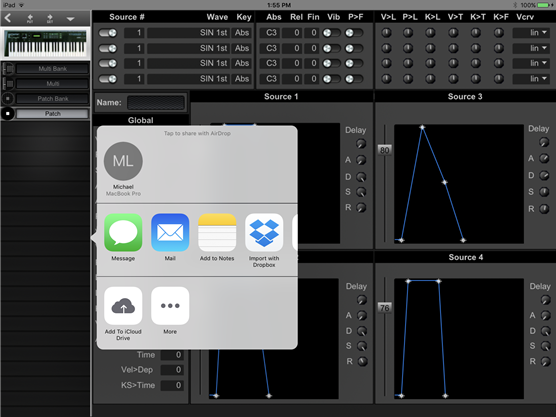Click the Vel>Dep value field
Screen dimensions: 556x417
point(172,370)
